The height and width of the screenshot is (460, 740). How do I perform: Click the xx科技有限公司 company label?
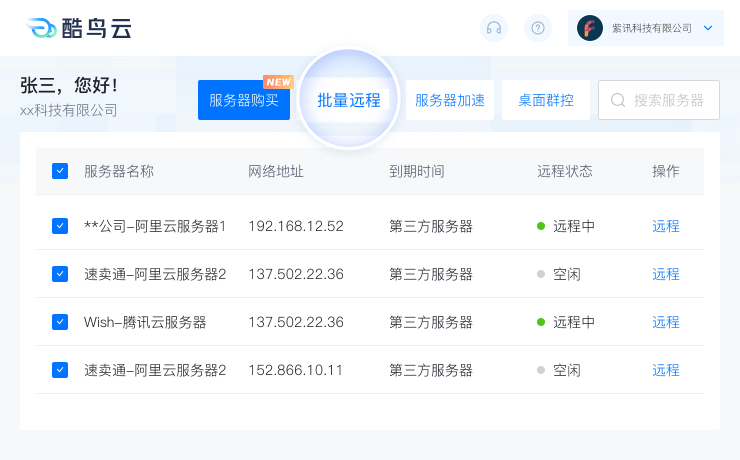68,110
